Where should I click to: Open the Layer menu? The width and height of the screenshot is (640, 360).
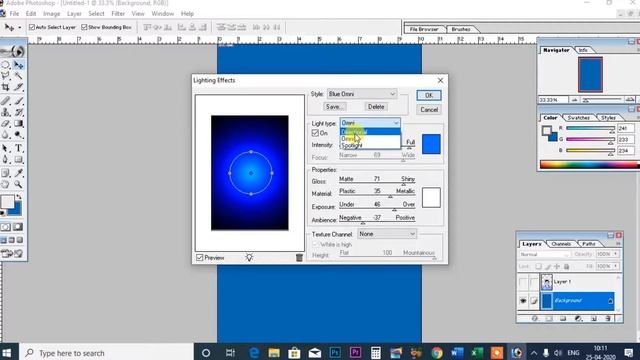[74, 13]
